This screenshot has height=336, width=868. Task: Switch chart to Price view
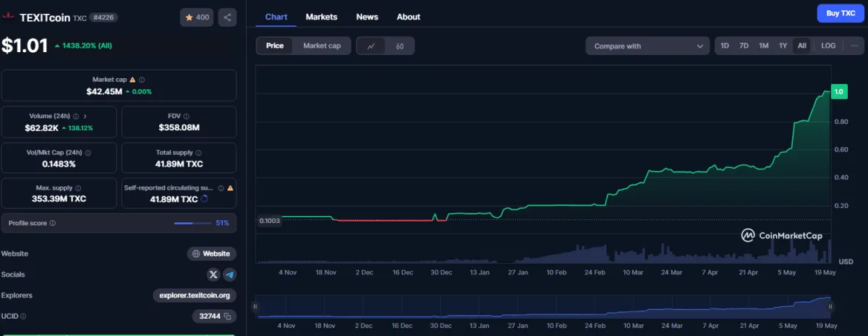pos(275,46)
